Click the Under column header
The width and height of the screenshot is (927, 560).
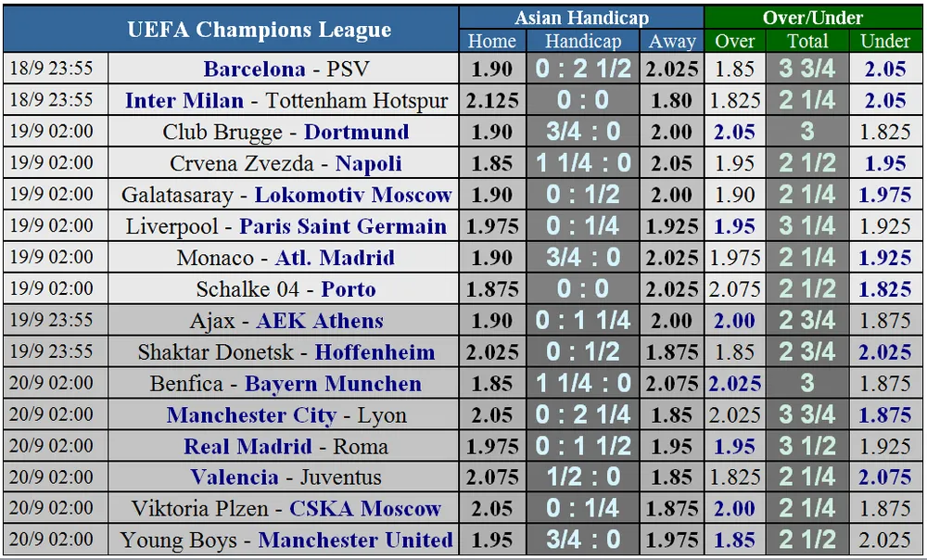(885, 41)
